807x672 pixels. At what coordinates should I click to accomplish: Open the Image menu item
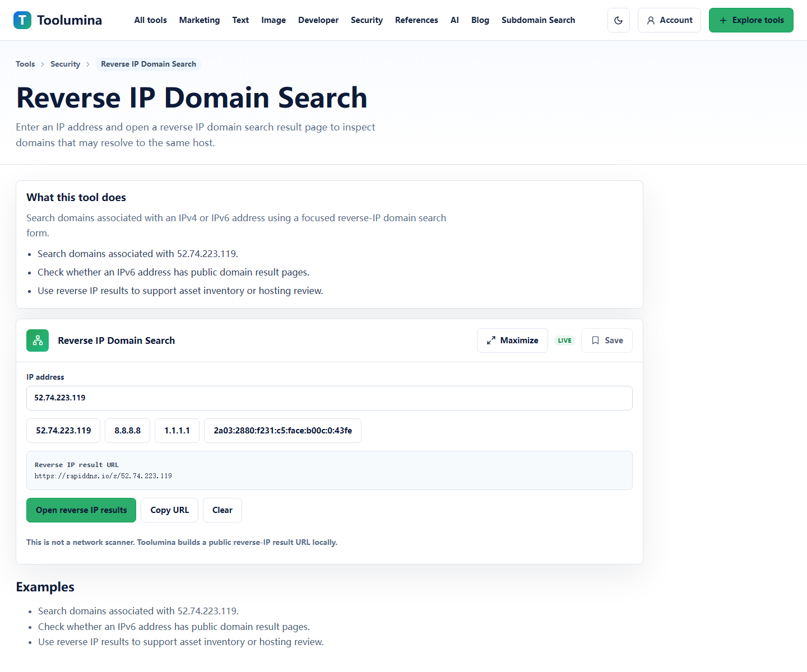(x=273, y=20)
